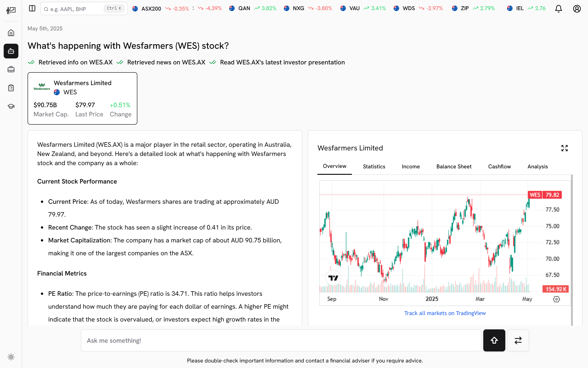This screenshot has height=368, width=588.
Task: Open chart settings gear icon
Action: coord(556,299)
